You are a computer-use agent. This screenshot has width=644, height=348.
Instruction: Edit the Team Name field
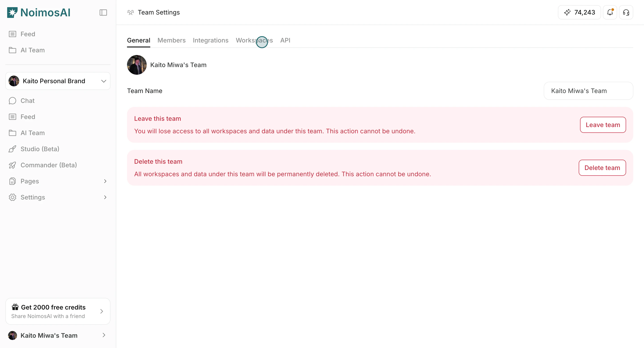click(x=588, y=91)
